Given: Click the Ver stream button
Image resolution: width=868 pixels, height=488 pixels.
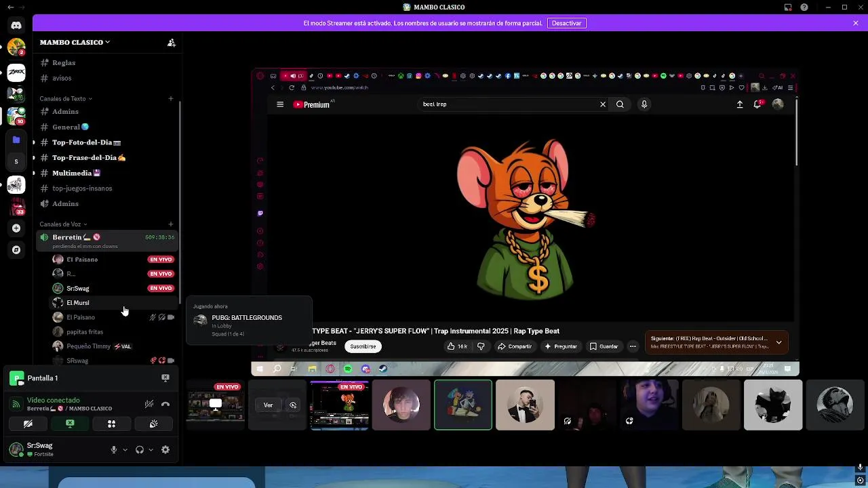Looking at the screenshot, I should click(268, 405).
